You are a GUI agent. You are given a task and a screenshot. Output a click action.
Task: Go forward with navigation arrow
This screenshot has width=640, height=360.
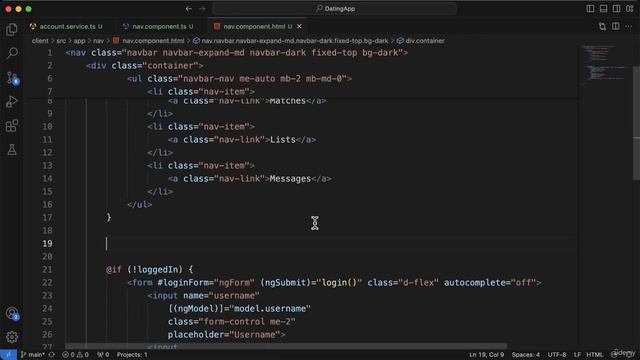202,9
